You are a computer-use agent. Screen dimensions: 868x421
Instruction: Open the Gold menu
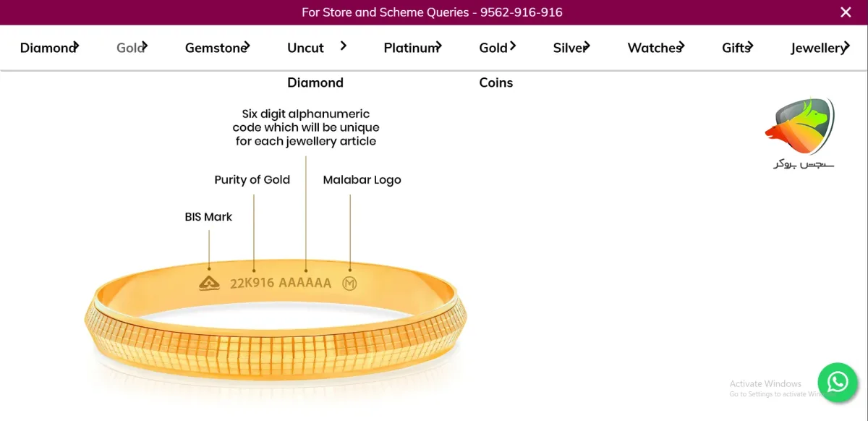(131, 48)
